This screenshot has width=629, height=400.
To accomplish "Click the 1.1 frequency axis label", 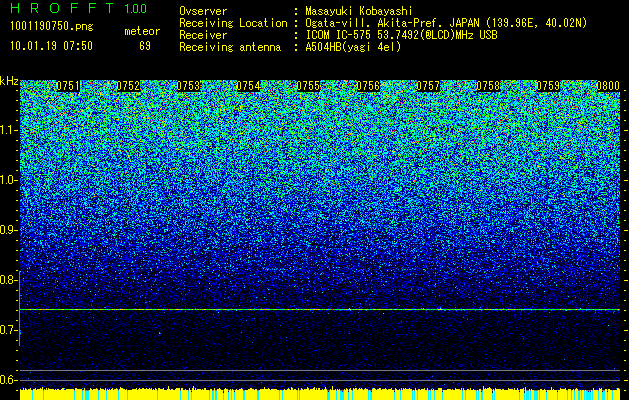I will [7, 130].
